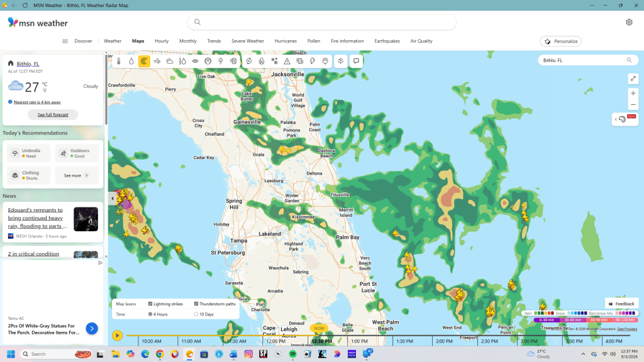Uncheck the Thunderstorm paths checkbox
Image resolution: width=644 pixels, height=362 pixels.
coord(196,304)
